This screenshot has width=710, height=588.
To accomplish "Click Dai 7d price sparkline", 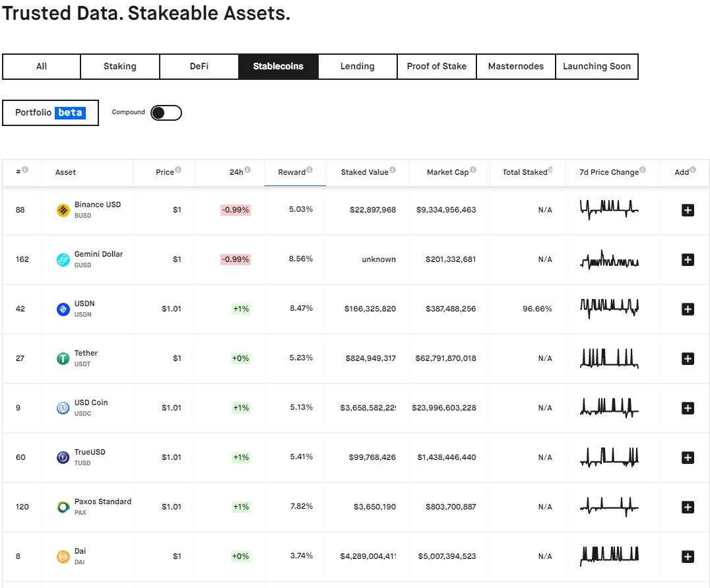I will click(609, 556).
